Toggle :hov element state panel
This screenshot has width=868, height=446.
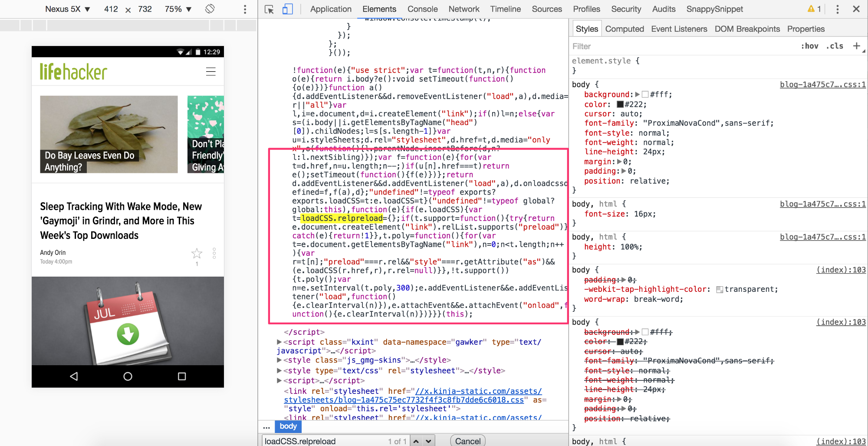[x=810, y=46]
